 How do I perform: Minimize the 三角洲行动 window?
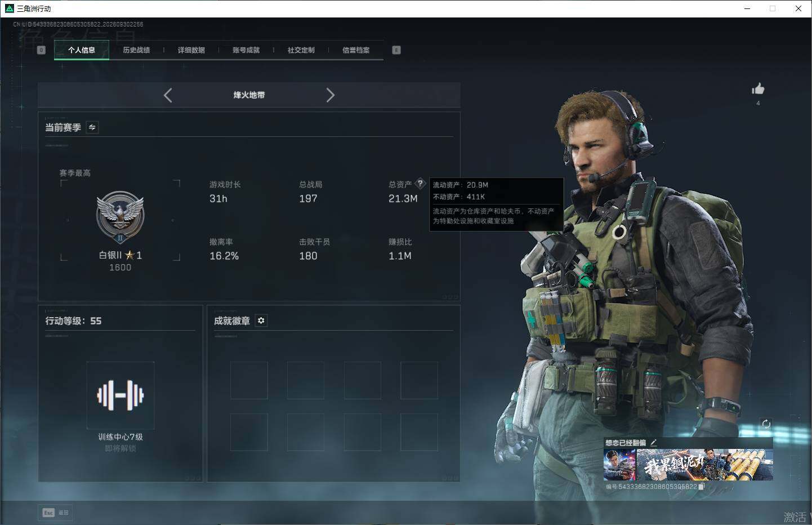(x=747, y=8)
